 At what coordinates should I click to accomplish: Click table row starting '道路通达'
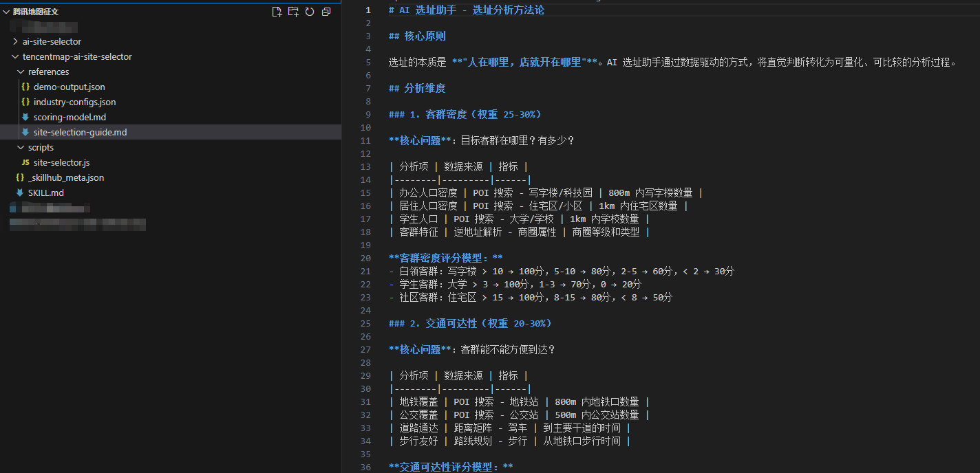click(509, 428)
